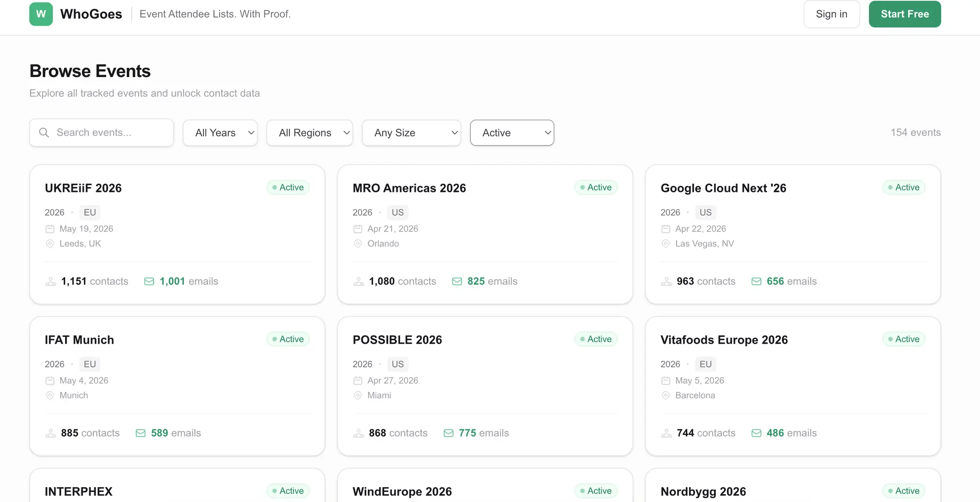Click calendar icon next to Apr 22, 2026
980x502 pixels.
[666, 229]
